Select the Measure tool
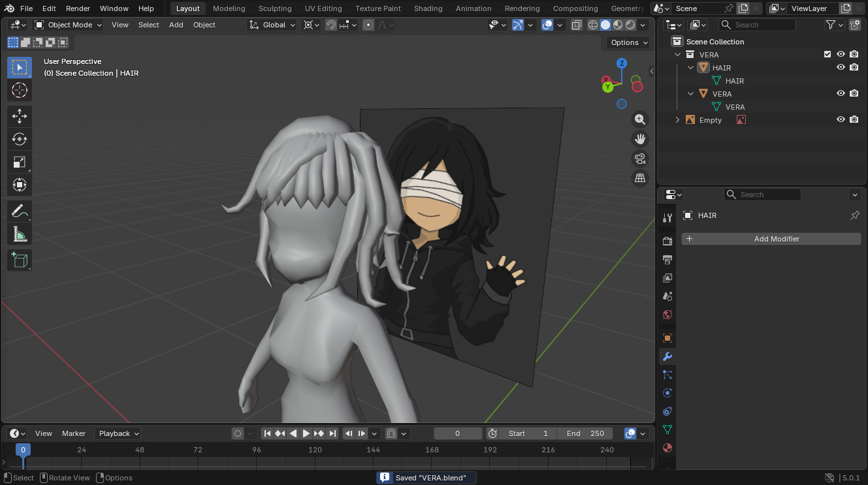Viewport: 868px width, 485px height. point(20,234)
